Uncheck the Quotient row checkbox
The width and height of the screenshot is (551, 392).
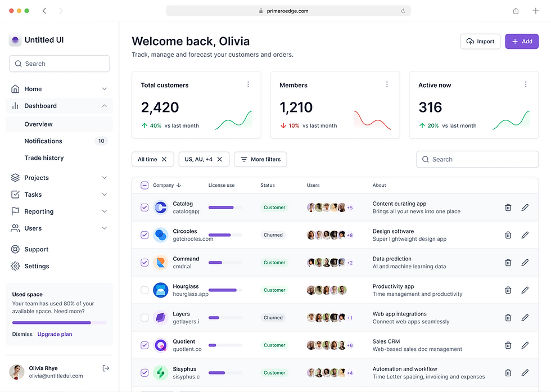[x=144, y=345]
